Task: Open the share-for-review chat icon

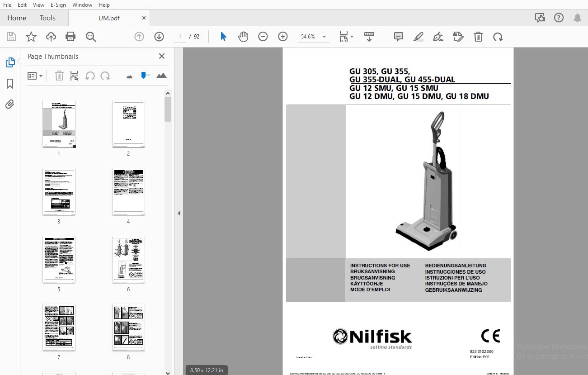Action: (540, 18)
